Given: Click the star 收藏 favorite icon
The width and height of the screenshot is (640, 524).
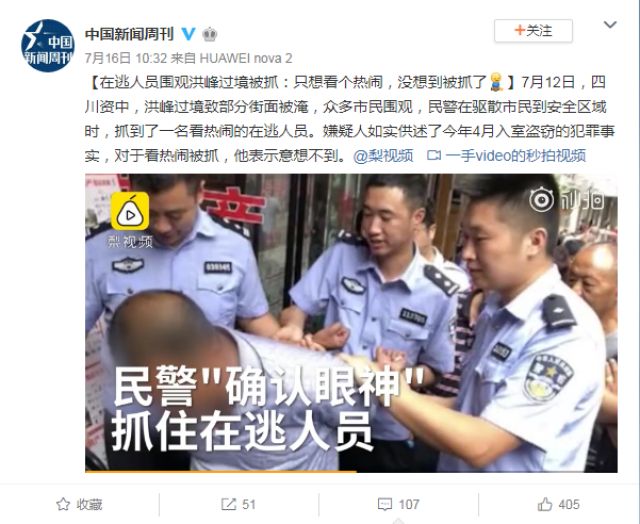Looking at the screenshot, I should (63, 504).
